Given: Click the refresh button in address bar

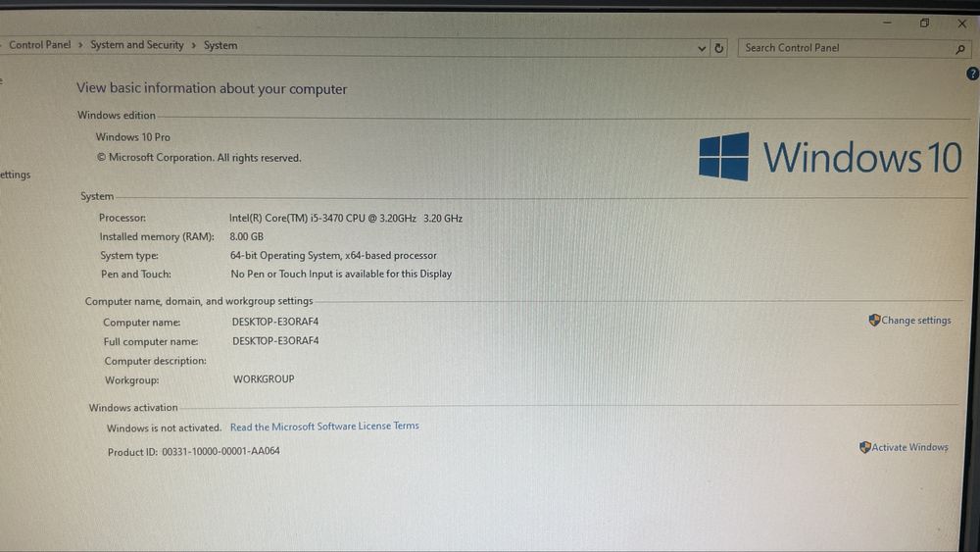Looking at the screenshot, I should point(718,48).
